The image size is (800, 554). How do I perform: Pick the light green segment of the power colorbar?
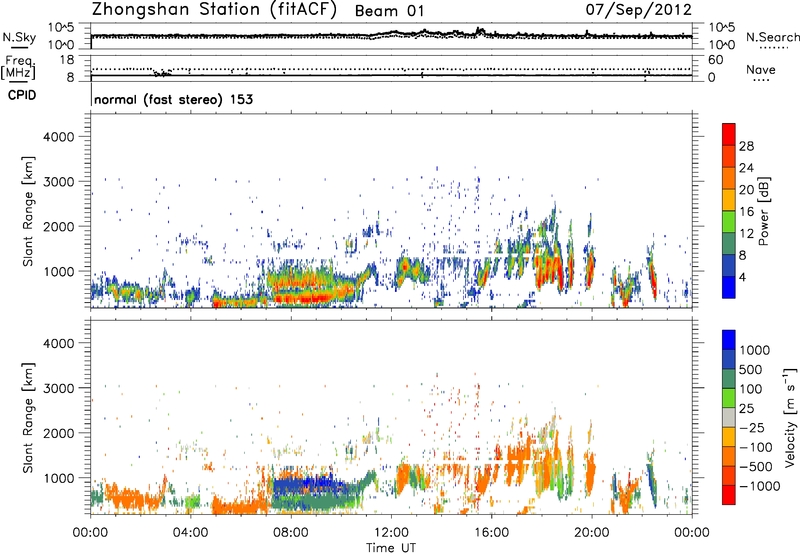pyautogui.click(x=729, y=222)
